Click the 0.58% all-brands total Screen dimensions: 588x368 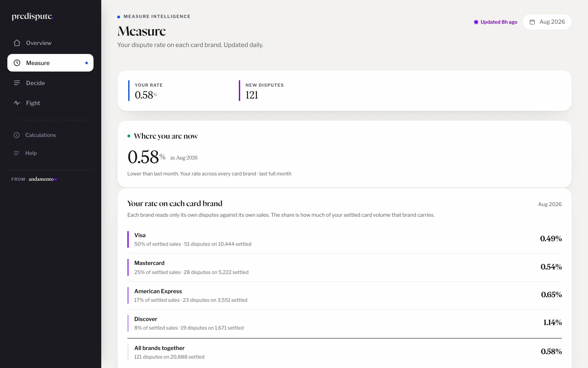pyautogui.click(x=551, y=351)
